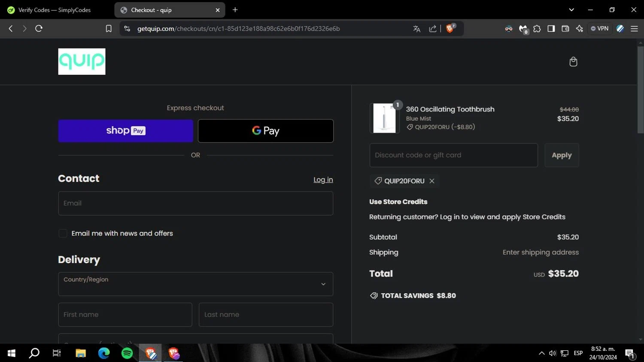Open the tab search dropdown arrow
The image size is (644, 362).
(x=571, y=10)
